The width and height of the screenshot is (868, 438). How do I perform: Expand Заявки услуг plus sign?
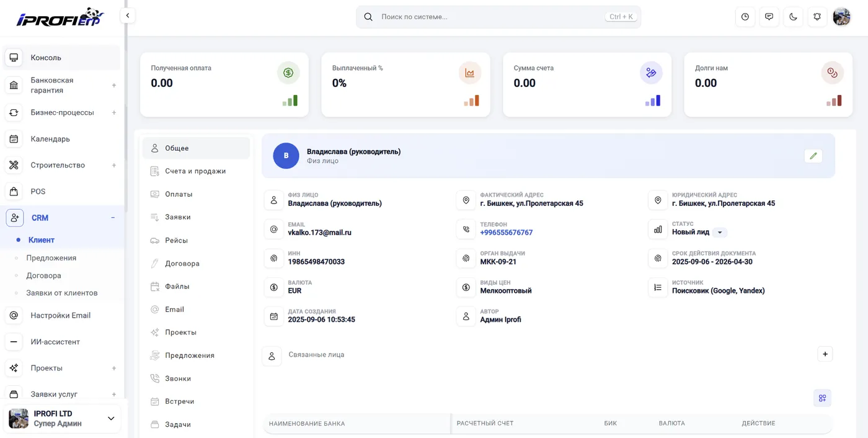[114, 394]
